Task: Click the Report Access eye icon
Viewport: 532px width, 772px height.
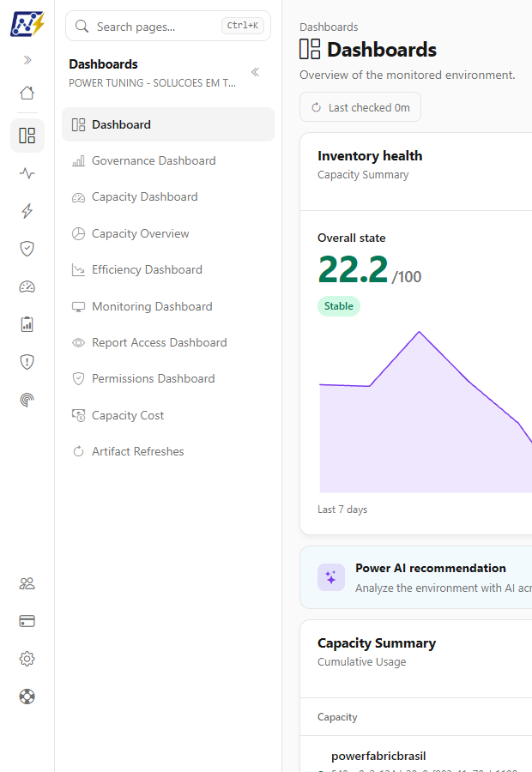Action: click(x=78, y=342)
